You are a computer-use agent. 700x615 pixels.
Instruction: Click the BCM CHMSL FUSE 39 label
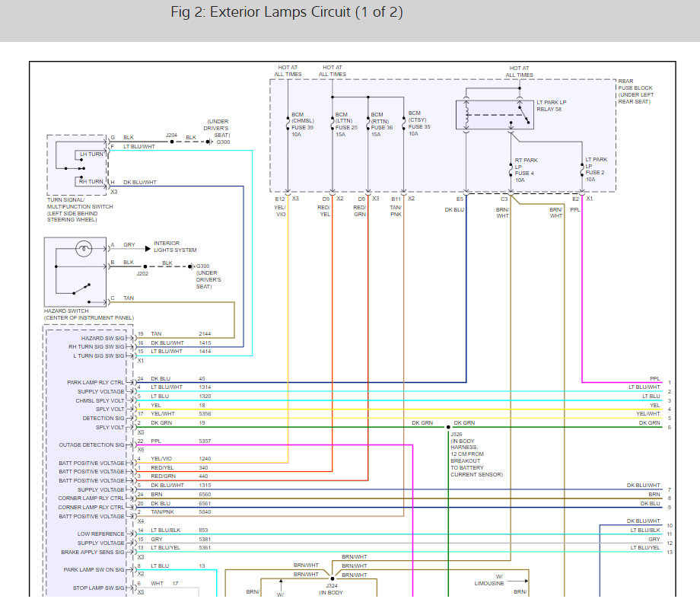click(303, 125)
